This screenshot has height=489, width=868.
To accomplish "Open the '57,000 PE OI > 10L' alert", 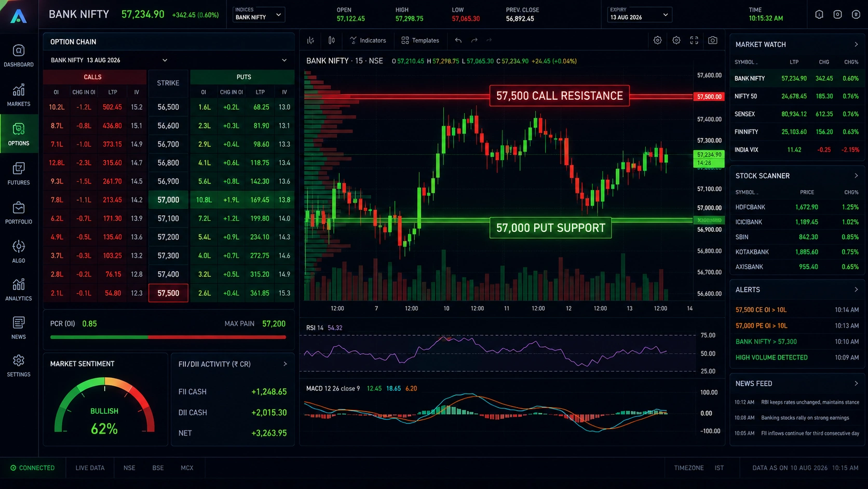I will 797,326.
